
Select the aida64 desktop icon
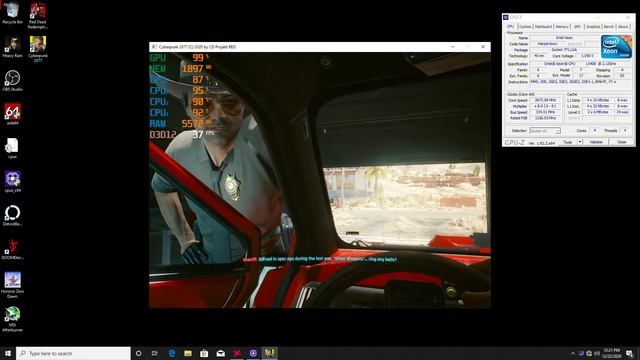pos(12,114)
